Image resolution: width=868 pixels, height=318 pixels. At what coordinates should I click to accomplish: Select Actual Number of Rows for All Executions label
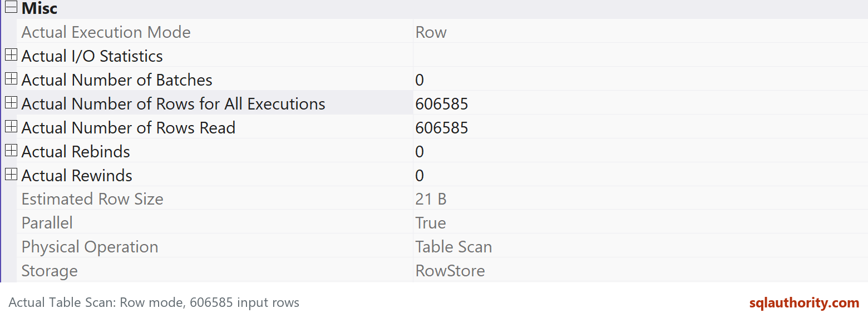(173, 104)
